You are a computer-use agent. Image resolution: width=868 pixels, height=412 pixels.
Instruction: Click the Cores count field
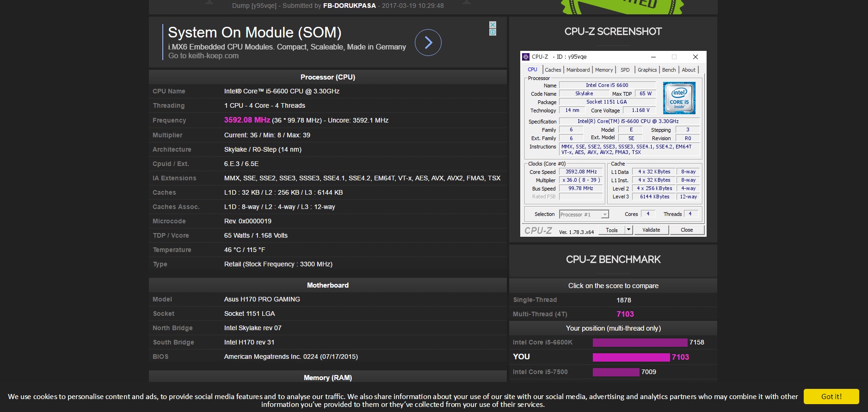648,214
